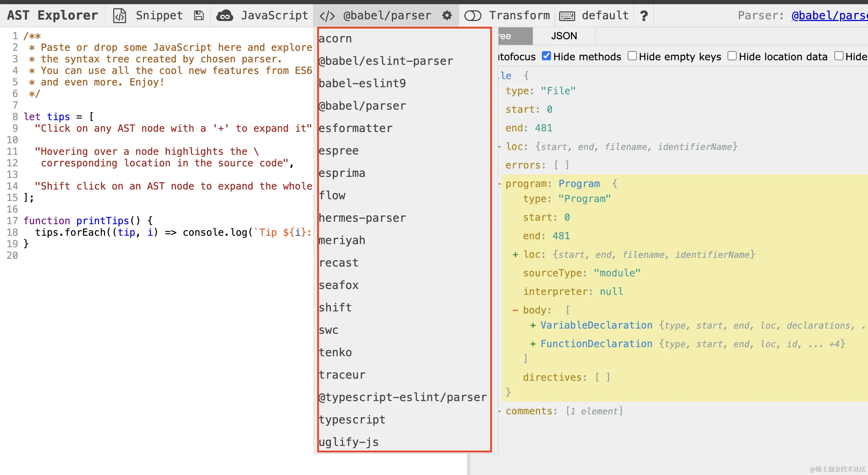
Task: Switch to the JSON tab
Action: click(x=564, y=36)
